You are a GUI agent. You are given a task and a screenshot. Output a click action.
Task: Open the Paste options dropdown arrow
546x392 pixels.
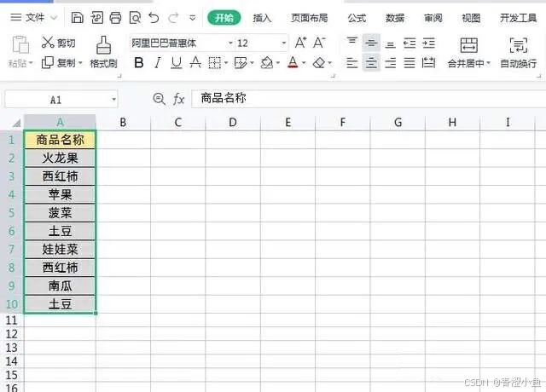31,63
